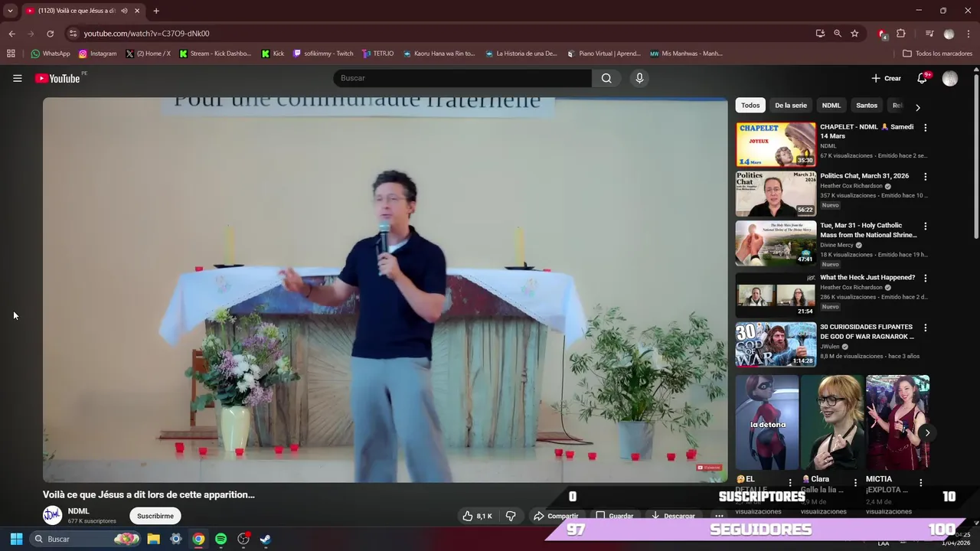980x551 pixels.
Task: Open the Piano Virtual bookmark
Action: pyautogui.click(x=604, y=54)
